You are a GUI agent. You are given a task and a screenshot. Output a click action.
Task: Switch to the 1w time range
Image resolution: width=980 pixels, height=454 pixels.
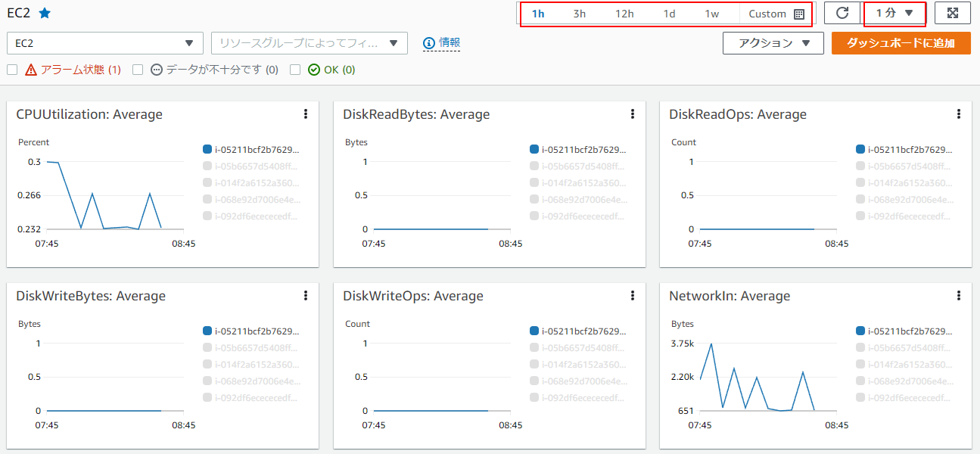[x=711, y=14]
